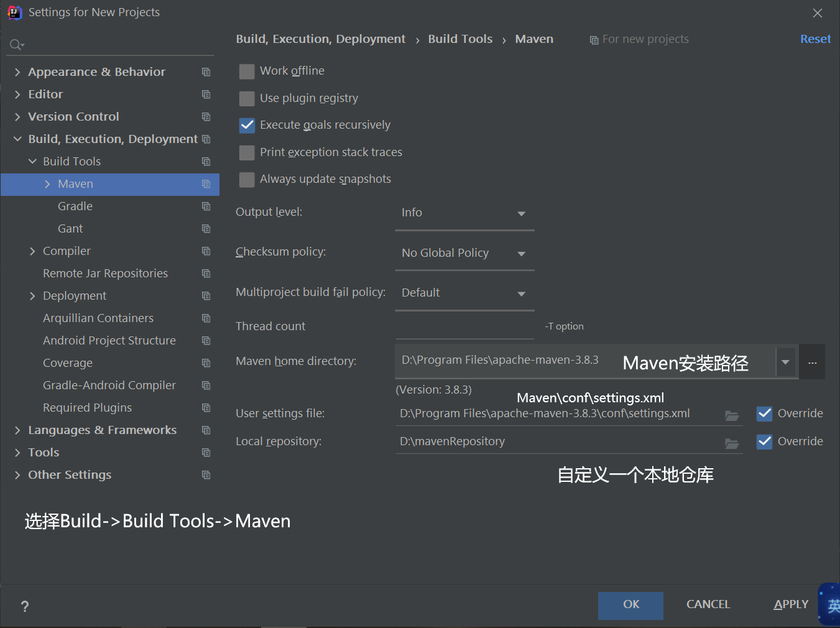
Task: Open Gradle-Android Compiler settings page
Action: click(109, 386)
